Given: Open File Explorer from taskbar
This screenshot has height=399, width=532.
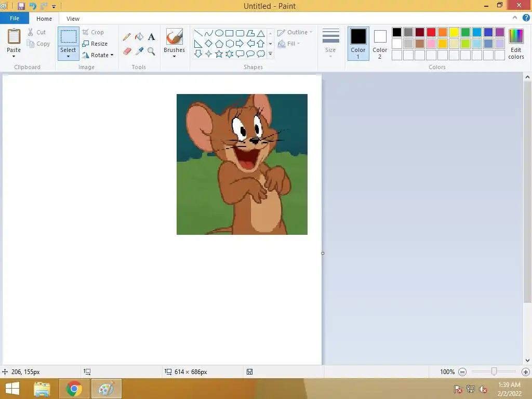Looking at the screenshot, I should tap(42, 389).
